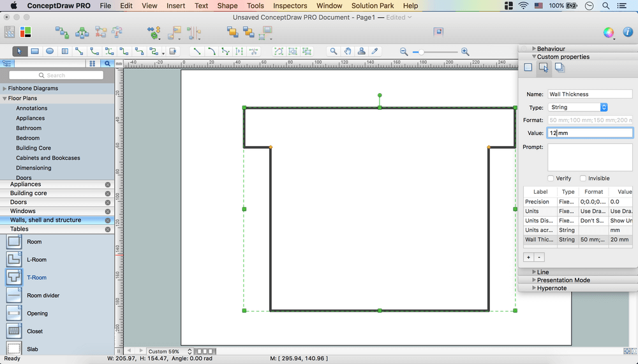The image size is (638, 364).
Task: Select the Room shape thumbnail
Action: pyautogui.click(x=14, y=242)
